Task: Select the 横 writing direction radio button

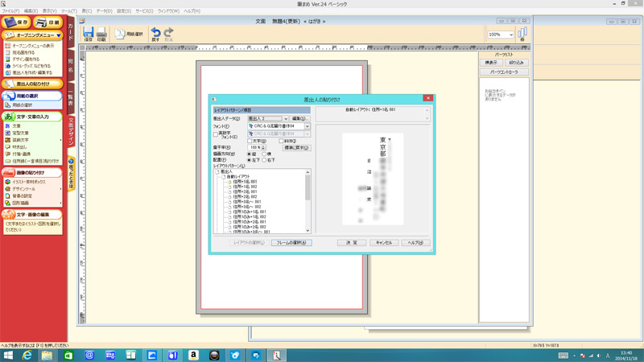Action: tap(264, 154)
